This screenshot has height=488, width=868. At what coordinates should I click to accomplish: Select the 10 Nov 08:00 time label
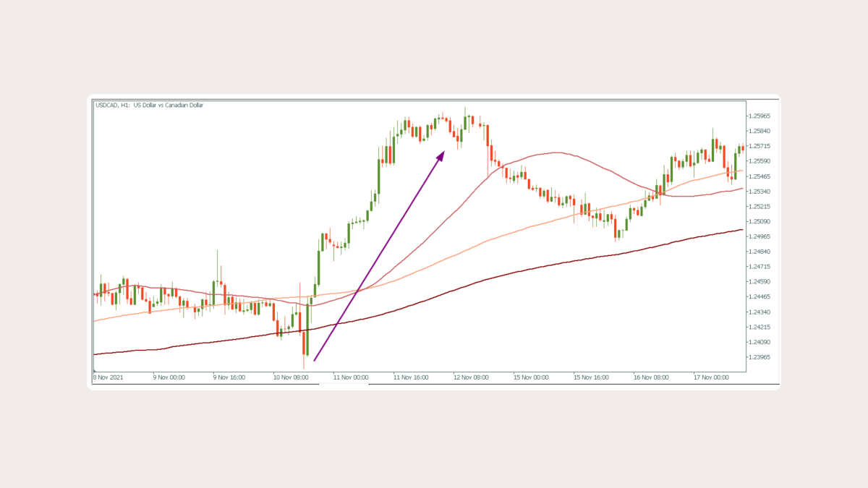click(x=291, y=377)
